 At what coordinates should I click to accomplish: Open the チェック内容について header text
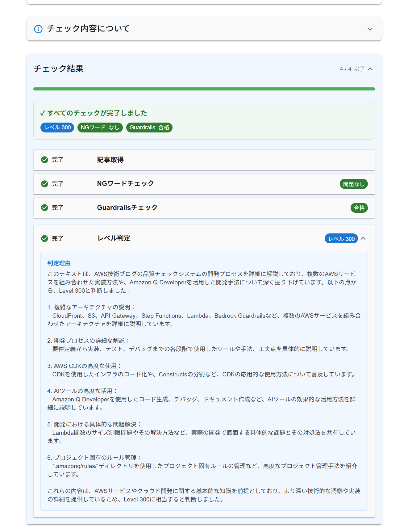(88, 29)
